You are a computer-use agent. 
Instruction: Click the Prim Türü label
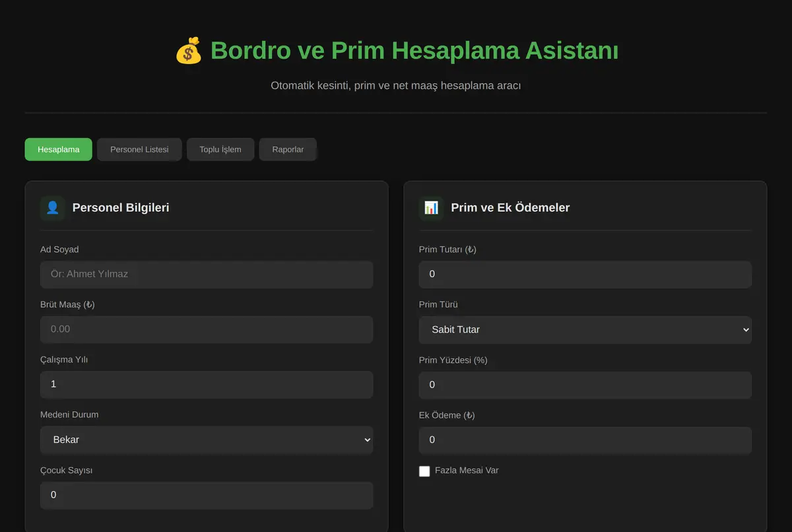438,304
